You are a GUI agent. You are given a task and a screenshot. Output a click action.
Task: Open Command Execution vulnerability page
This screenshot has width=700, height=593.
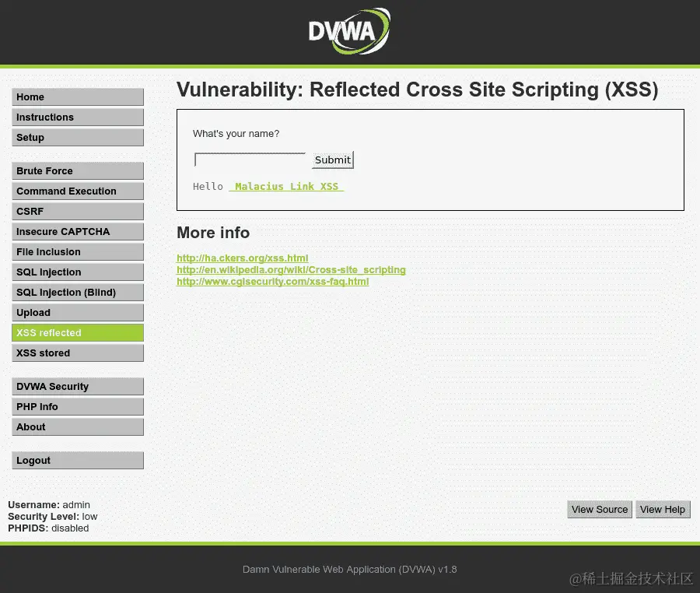tap(78, 191)
